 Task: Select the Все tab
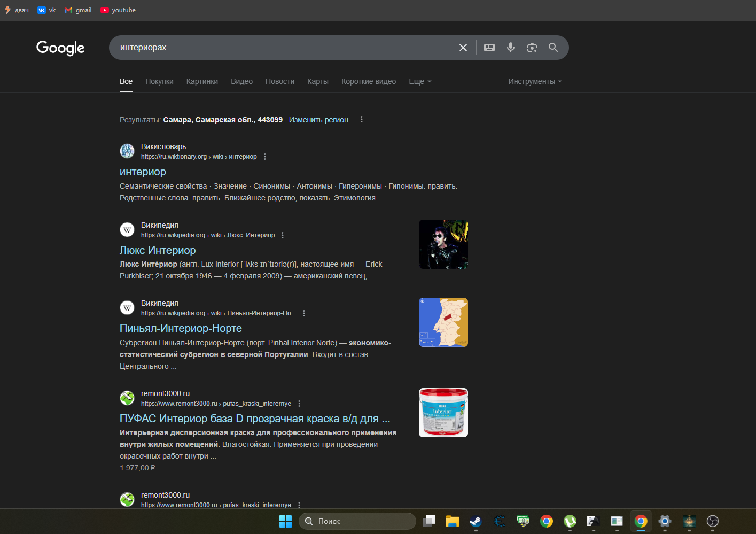[126, 81]
